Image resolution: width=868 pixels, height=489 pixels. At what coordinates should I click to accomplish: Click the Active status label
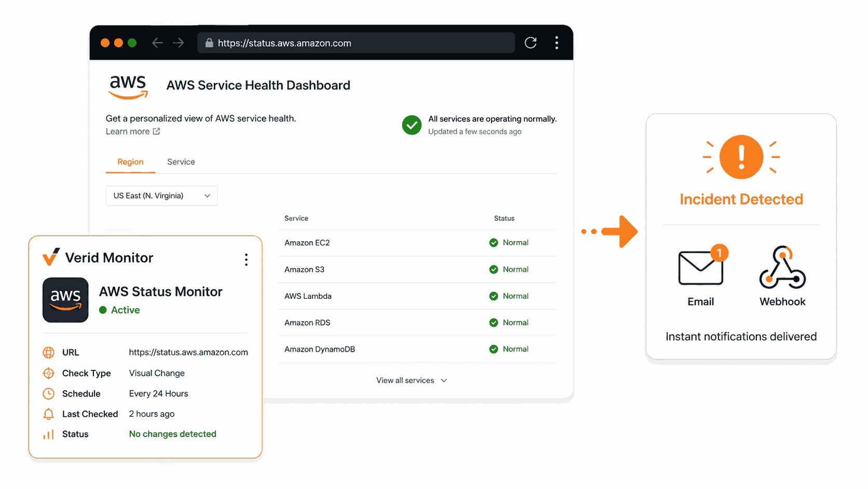(x=125, y=310)
